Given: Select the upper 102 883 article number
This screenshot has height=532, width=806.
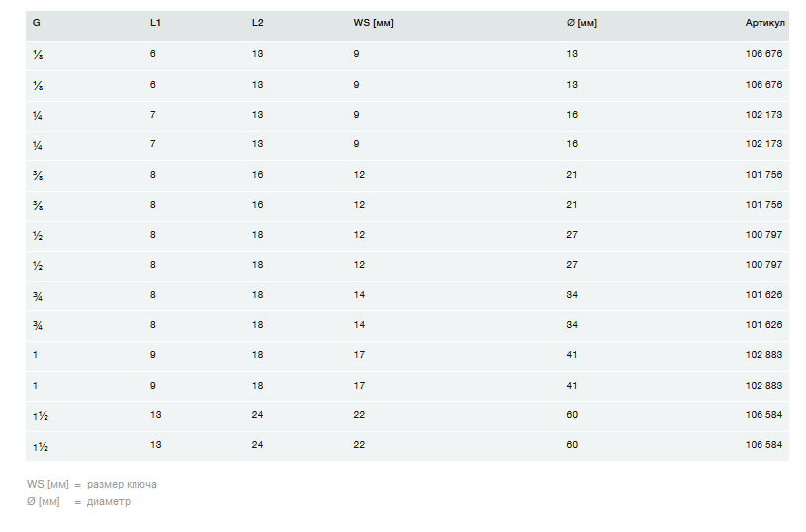Looking at the screenshot, I should [x=763, y=355].
